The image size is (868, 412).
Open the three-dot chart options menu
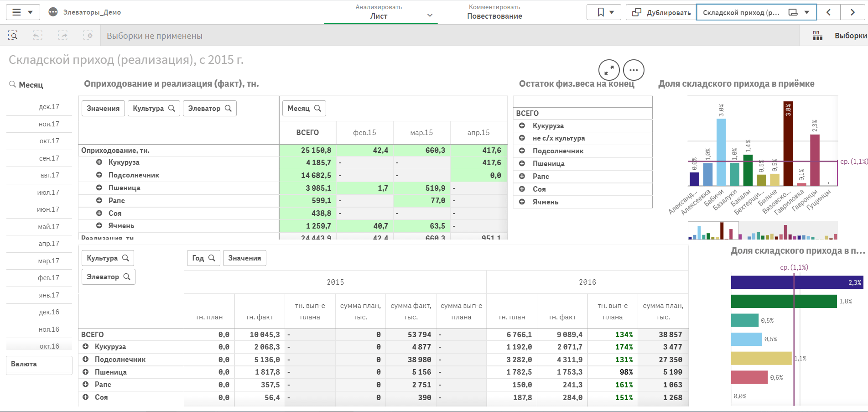coord(634,70)
